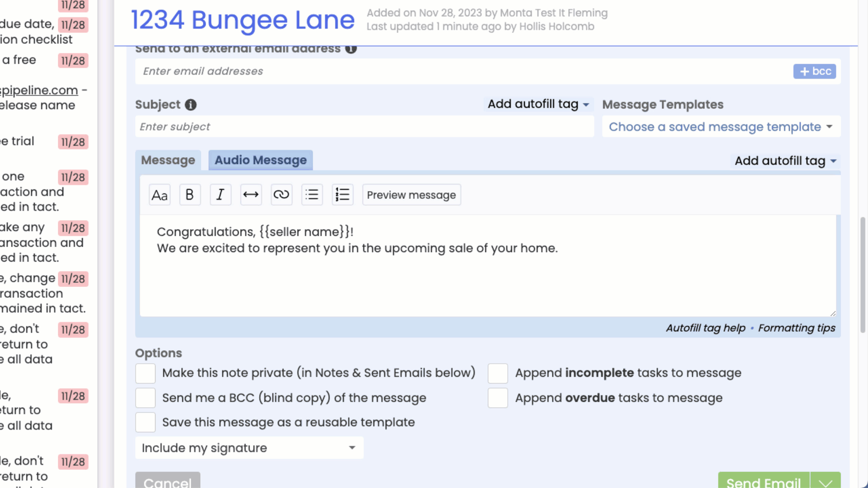
Task: Enable make this note private checkbox
Action: point(146,373)
